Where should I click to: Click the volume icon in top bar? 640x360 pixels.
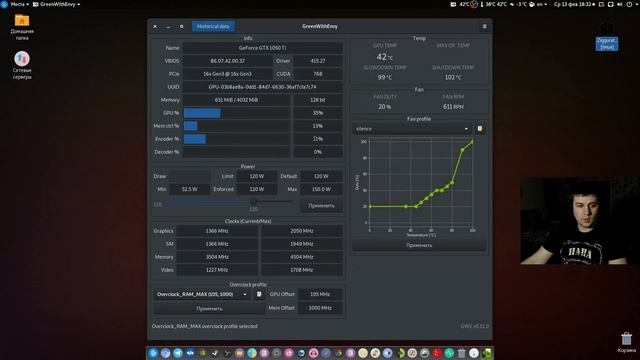coord(620,4)
